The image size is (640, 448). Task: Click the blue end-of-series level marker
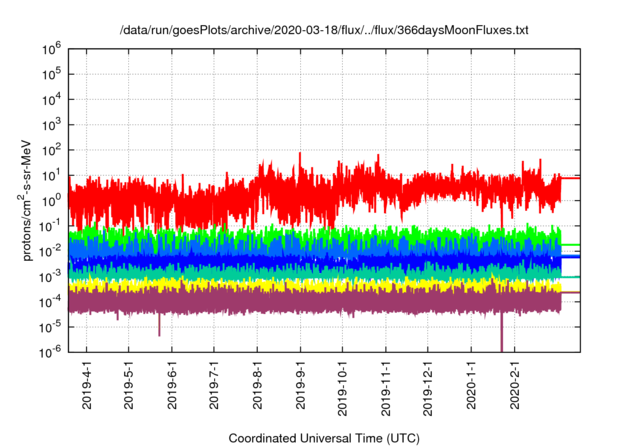(571, 257)
